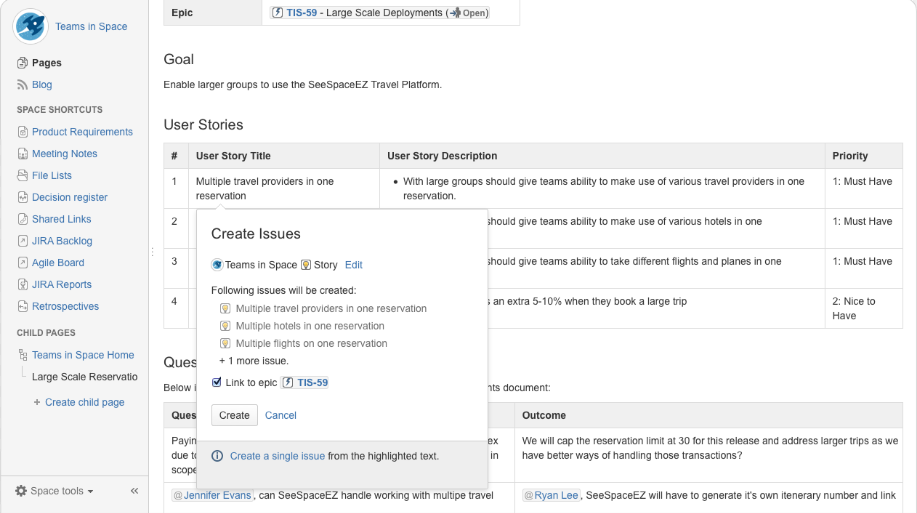The width and height of the screenshot is (917, 513).
Task: Click the Pages icon in sidebar
Action: 22,63
